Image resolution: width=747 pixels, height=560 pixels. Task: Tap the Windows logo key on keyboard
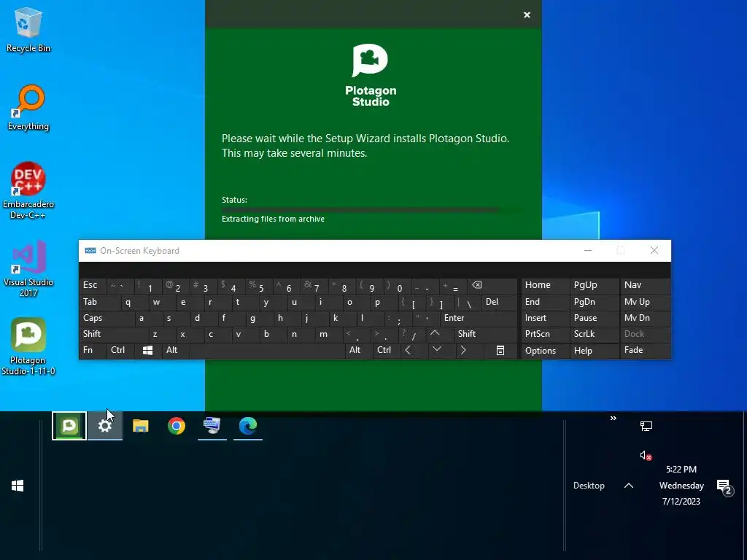click(147, 351)
